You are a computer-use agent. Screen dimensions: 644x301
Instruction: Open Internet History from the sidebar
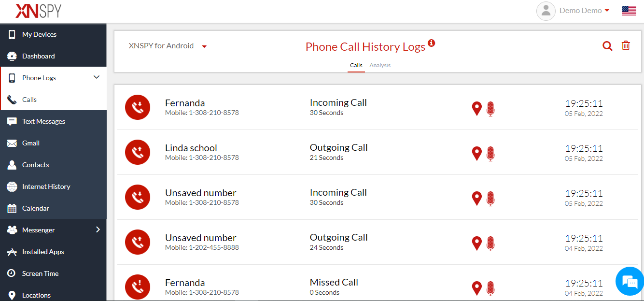(46, 186)
